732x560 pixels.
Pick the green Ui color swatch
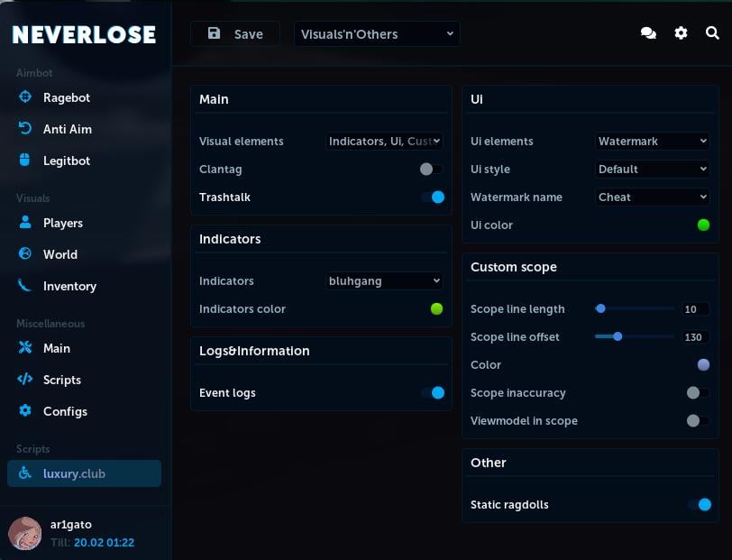pos(703,225)
